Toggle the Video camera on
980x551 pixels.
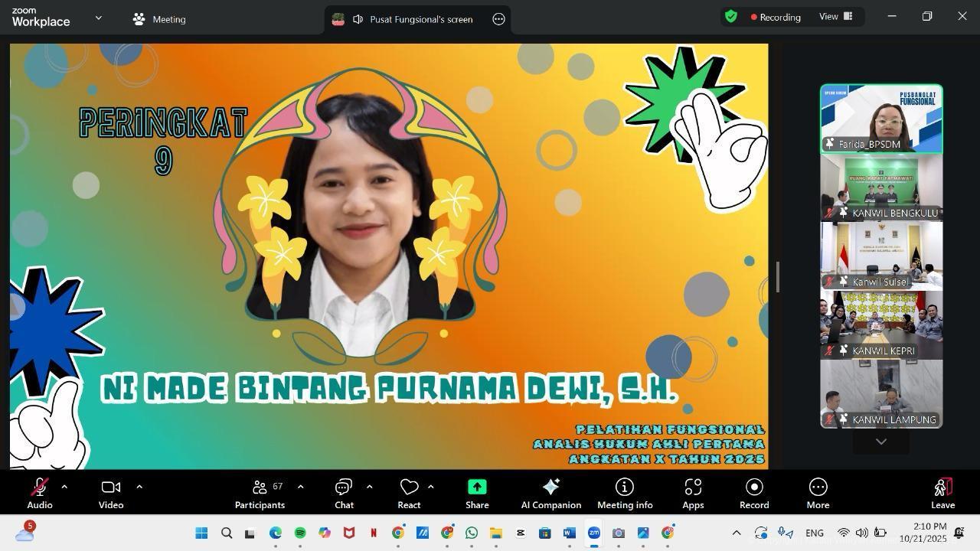[111, 494]
